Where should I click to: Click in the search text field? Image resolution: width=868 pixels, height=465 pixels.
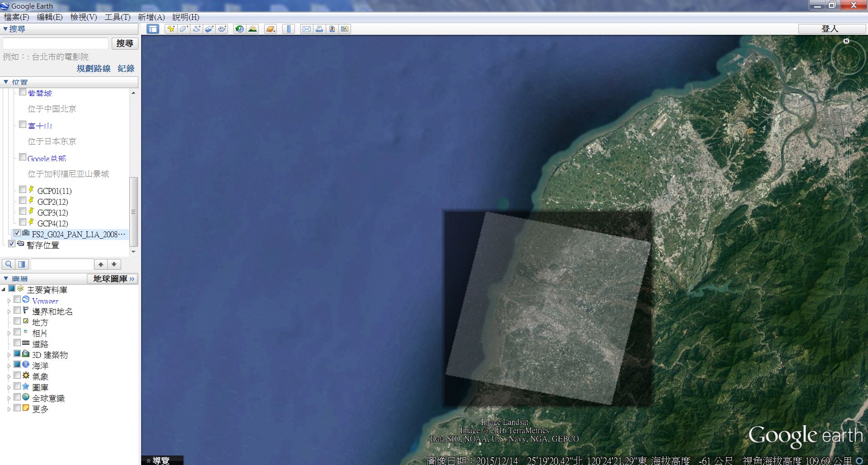click(56, 43)
